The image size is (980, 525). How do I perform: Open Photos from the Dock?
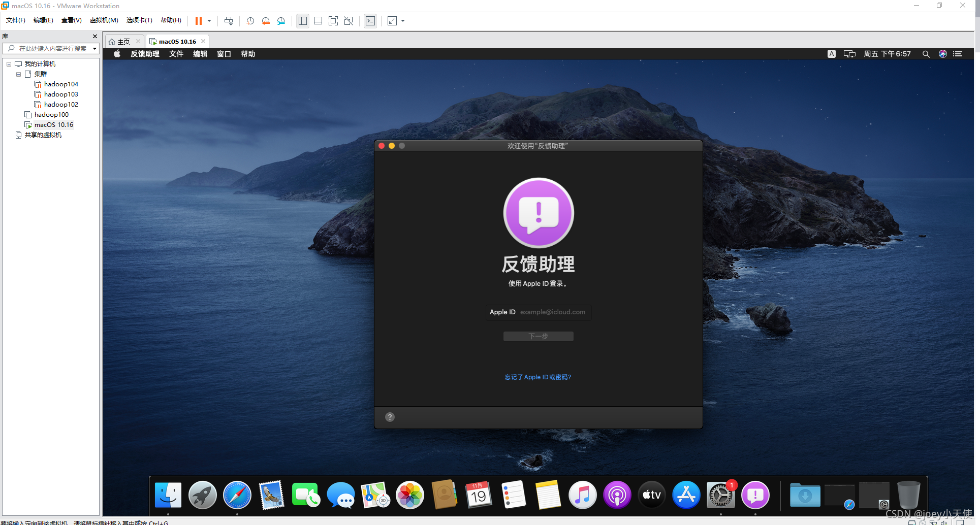point(410,495)
